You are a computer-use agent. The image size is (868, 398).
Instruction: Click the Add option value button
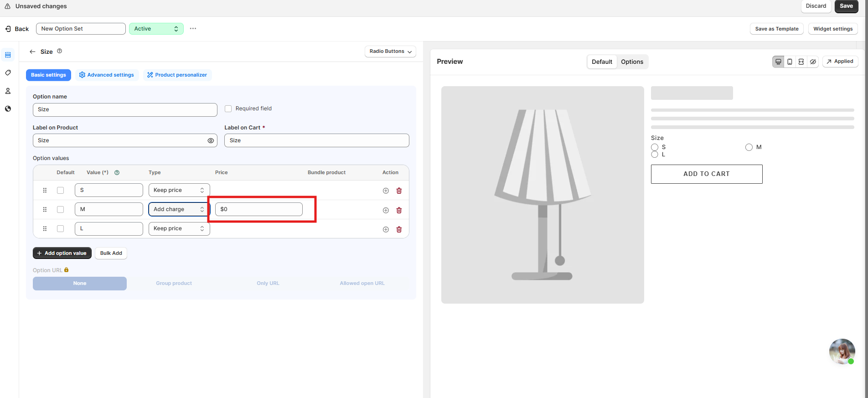click(x=62, y=253)
